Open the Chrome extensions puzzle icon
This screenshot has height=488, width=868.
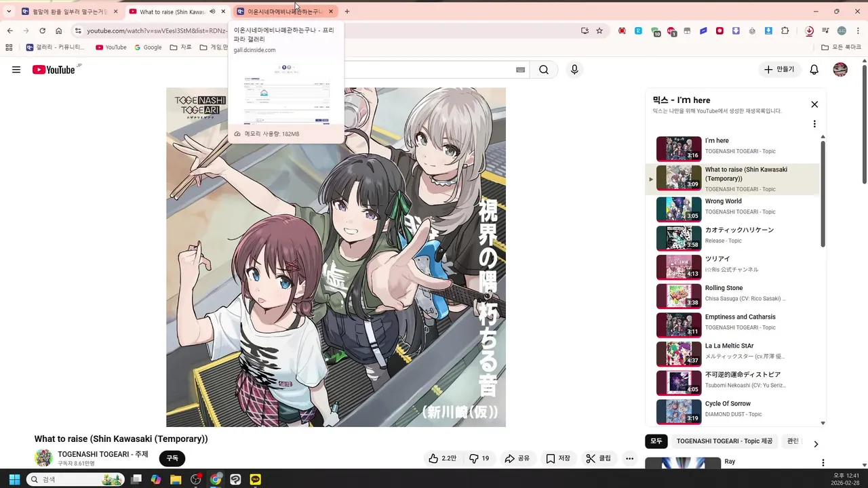tap(785, 30)
